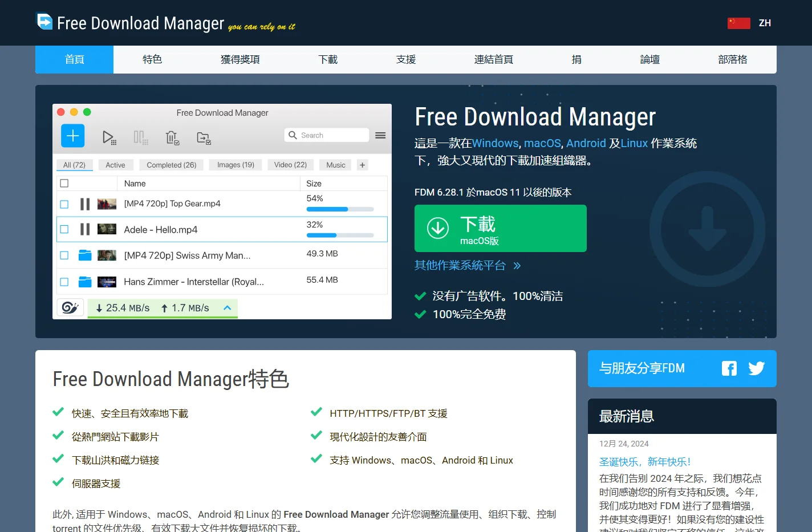This screenshot has width=812, height=532.
Task: Open the 其他作業系統平台 link
Action: coord(468,265)
